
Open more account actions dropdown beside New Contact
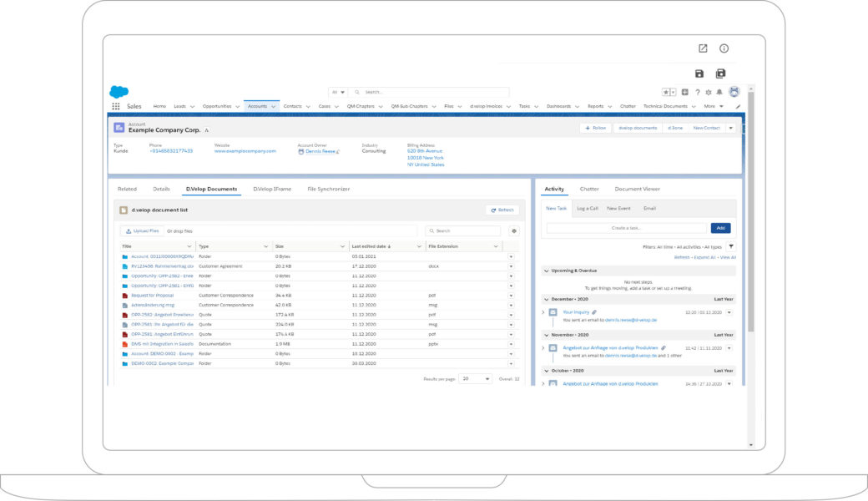731,128
